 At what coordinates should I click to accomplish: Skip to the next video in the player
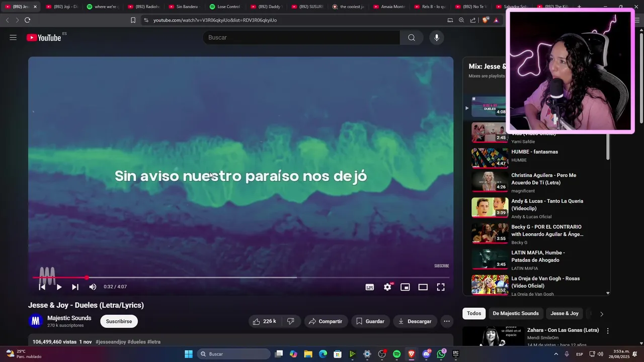click(75, 287)
